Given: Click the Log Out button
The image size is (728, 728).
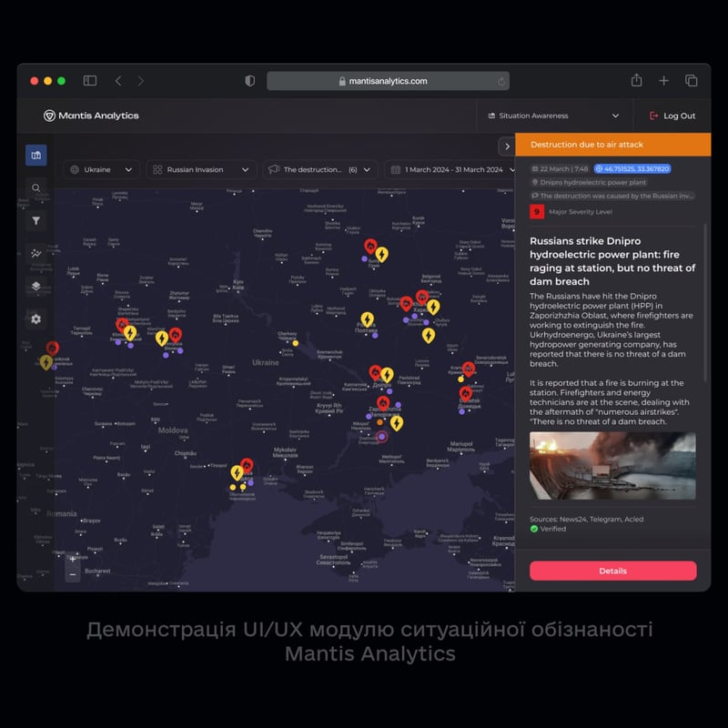Looking at the screenshot, I should click(672, 116).
